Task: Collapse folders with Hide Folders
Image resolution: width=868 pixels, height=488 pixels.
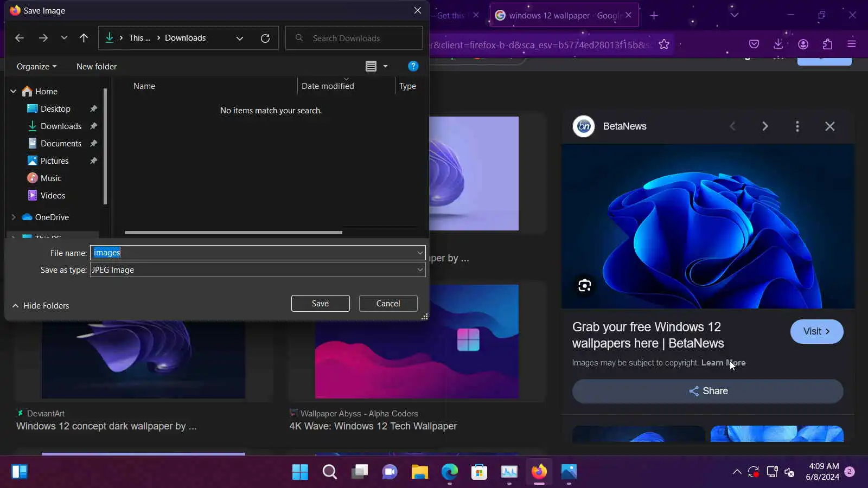Action: pos(41,306)
